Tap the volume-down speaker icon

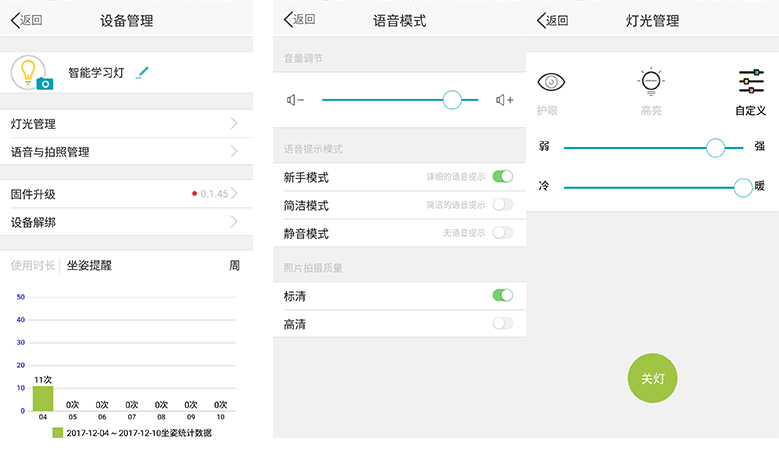294,100
